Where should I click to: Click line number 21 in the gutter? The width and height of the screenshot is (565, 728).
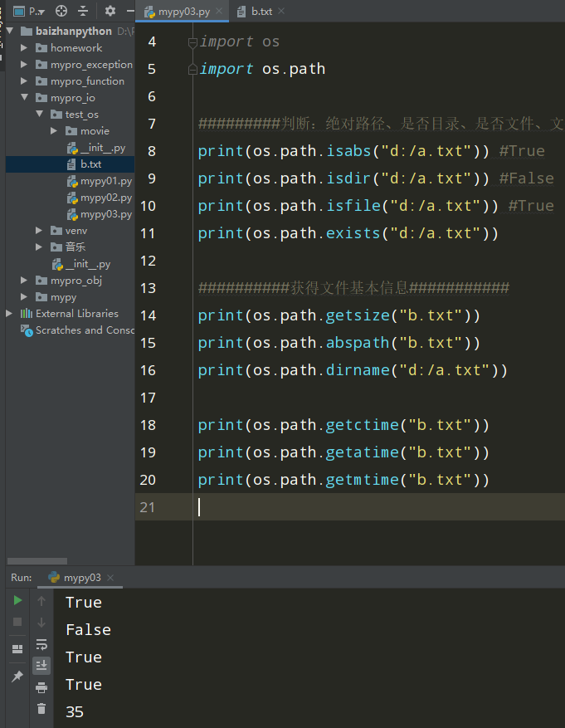[x=147, y=507]
